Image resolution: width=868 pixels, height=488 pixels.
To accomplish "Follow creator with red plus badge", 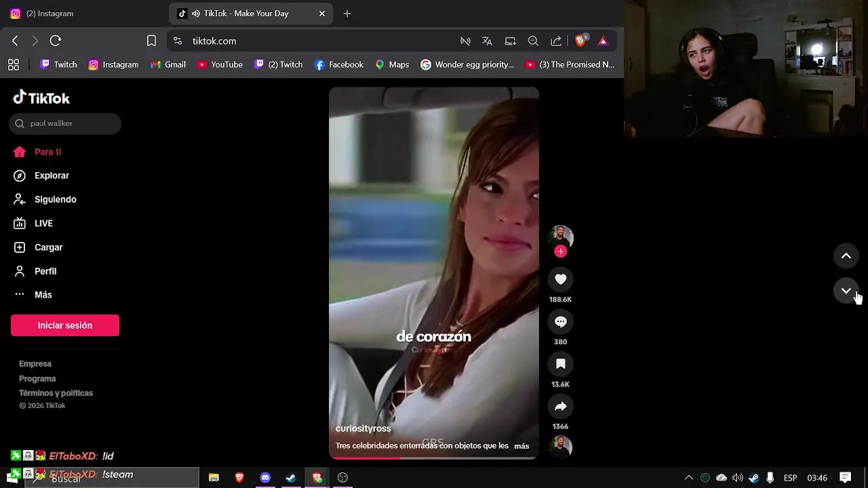I will [x=560, y=251].
